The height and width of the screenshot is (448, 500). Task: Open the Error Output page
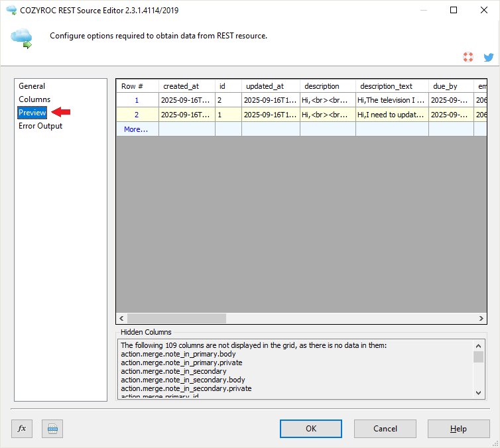click(40, 126)
